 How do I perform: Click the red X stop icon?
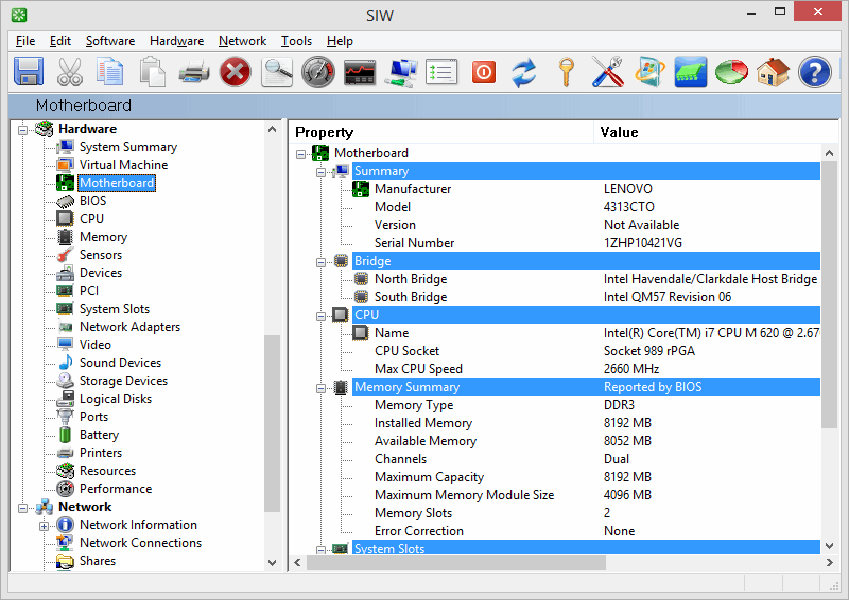tap(235, 72)
